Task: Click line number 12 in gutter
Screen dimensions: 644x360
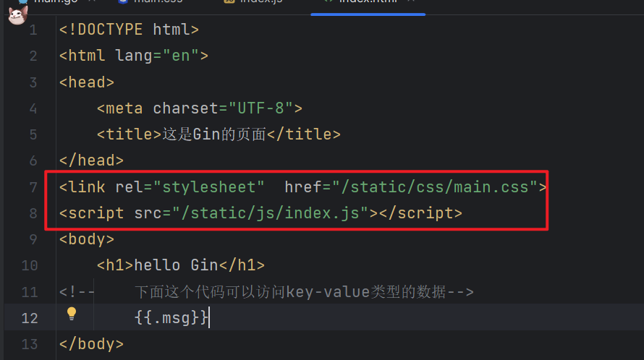Action: click(30, 318)
